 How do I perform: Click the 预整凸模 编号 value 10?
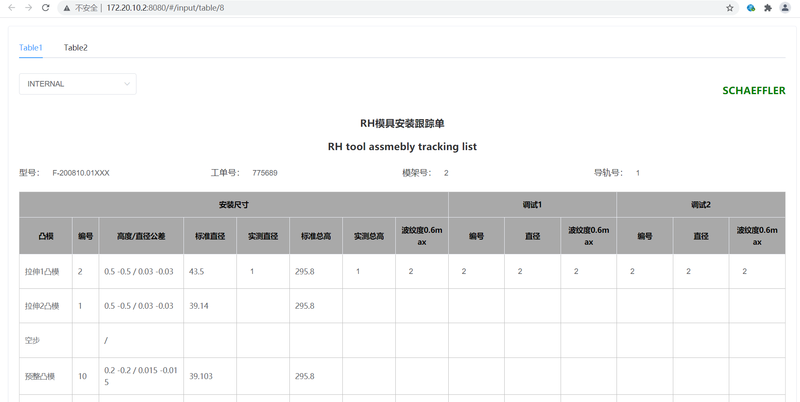pyautogui.click(x=82, y=376)
